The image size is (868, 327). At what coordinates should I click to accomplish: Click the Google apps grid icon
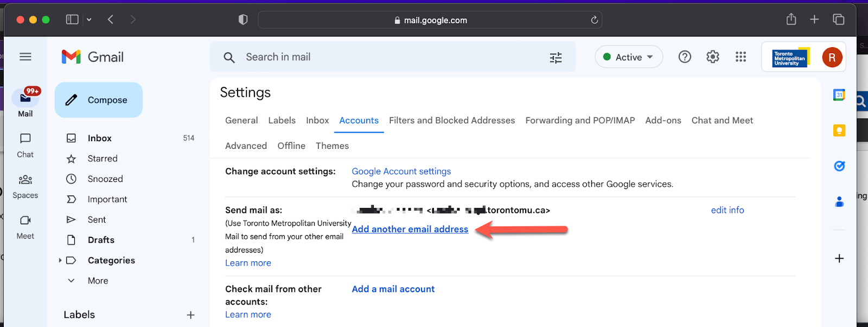(741, 57)
